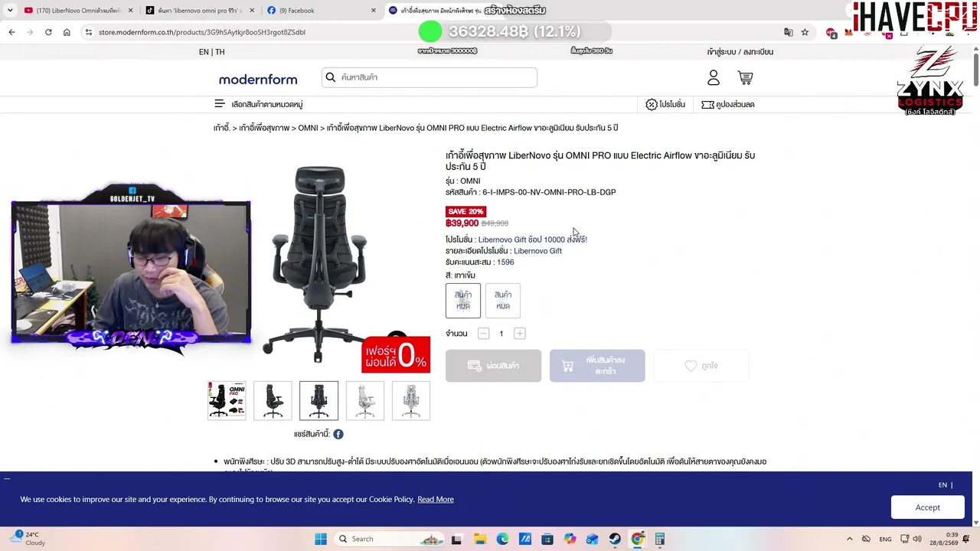Open Copilot from the taskbar
This screenshot has width=980, height=551.
pos(570,539)
